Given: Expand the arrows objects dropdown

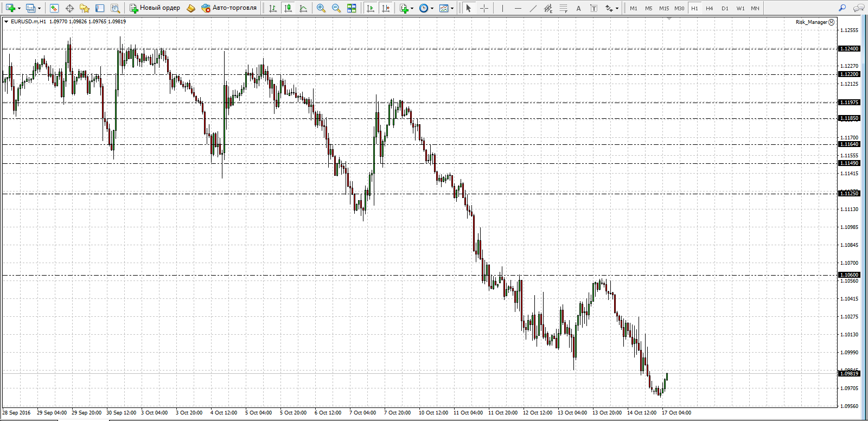Looking at the screenshot, I should tap(617, 9).
